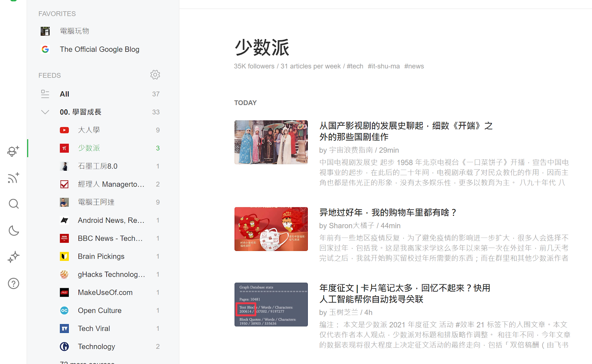The width and height of the screenshot is (592, 364).
Task: Open the add-team-member icon in left rail
Action: click(13, 151)
